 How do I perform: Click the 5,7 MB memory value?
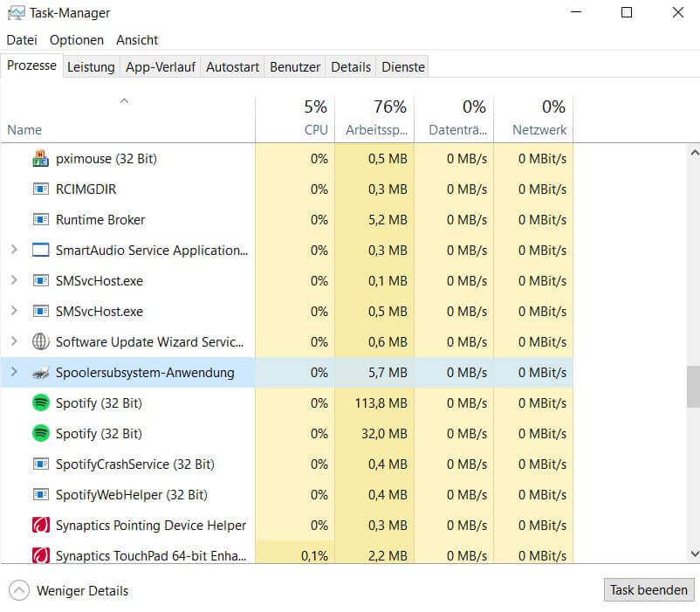388,372
